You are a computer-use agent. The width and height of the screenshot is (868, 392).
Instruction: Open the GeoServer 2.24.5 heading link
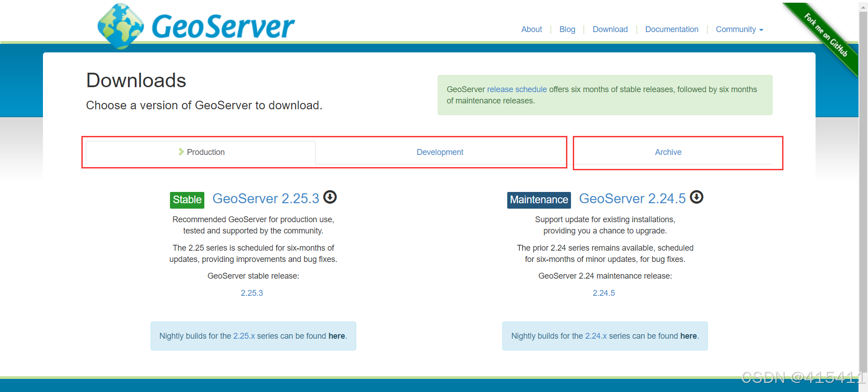click(x=632, y=199)
